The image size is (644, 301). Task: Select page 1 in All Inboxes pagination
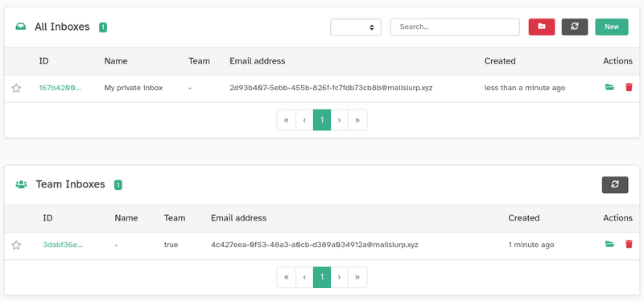click(x=322, y=120)
